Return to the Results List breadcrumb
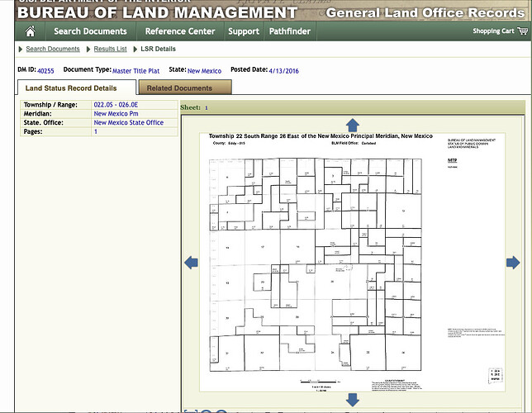 110,49
